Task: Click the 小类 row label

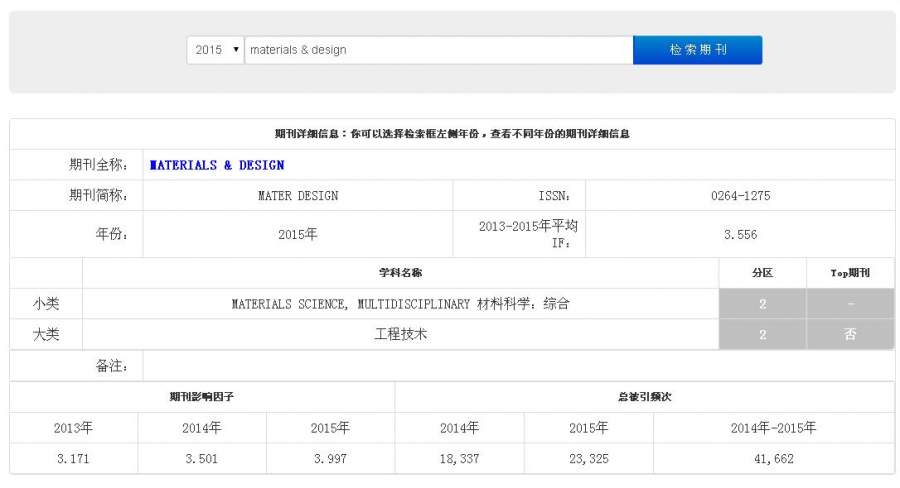Action: [46, 304]
